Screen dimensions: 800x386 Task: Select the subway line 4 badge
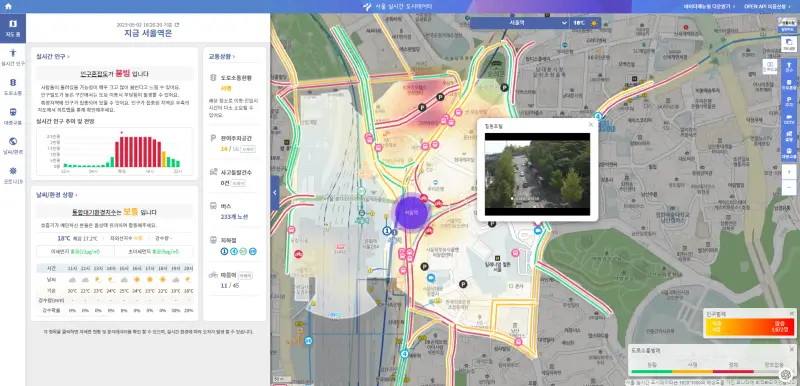234,251
